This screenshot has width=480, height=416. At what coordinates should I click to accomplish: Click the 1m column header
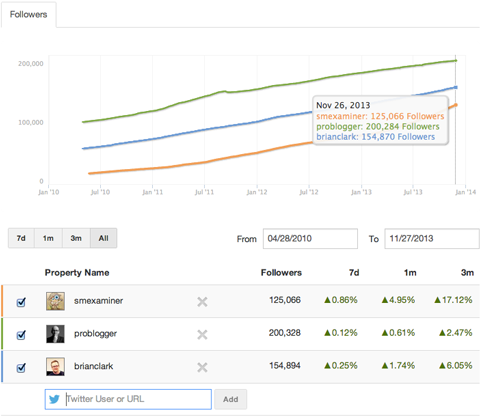(x=410, y=273)
